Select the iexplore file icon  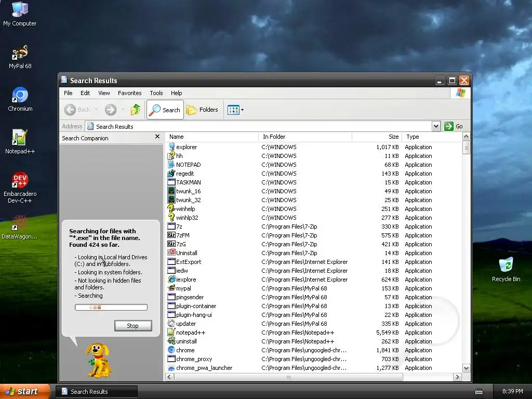coord(171,279)
